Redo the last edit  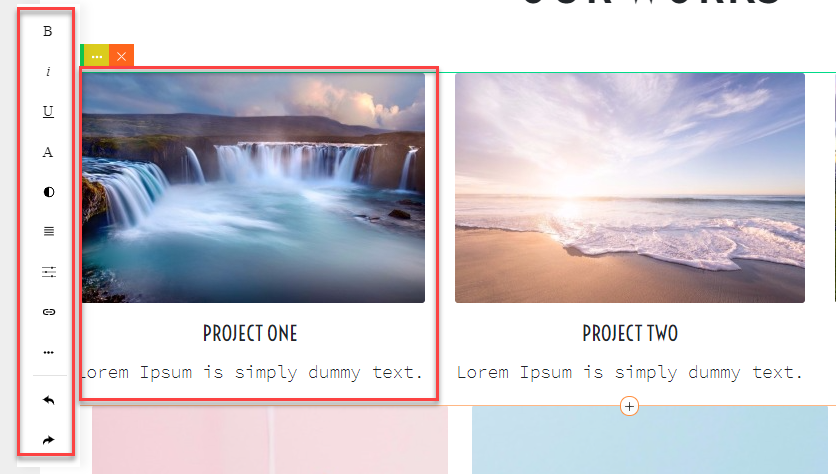tap(49, 440)
